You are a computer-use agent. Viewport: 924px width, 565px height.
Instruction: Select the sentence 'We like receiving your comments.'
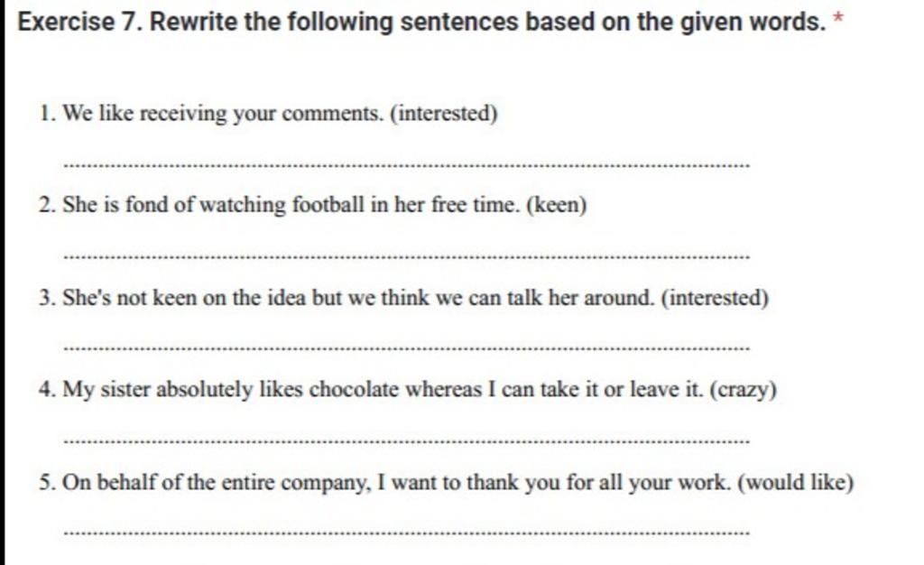[223, 115]
